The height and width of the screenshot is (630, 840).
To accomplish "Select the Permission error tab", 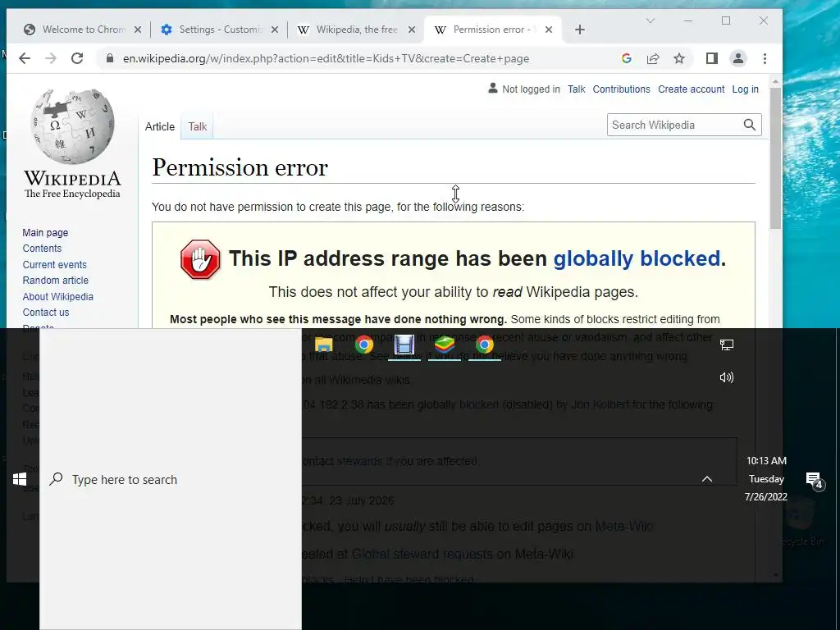I will pos(493,30).
